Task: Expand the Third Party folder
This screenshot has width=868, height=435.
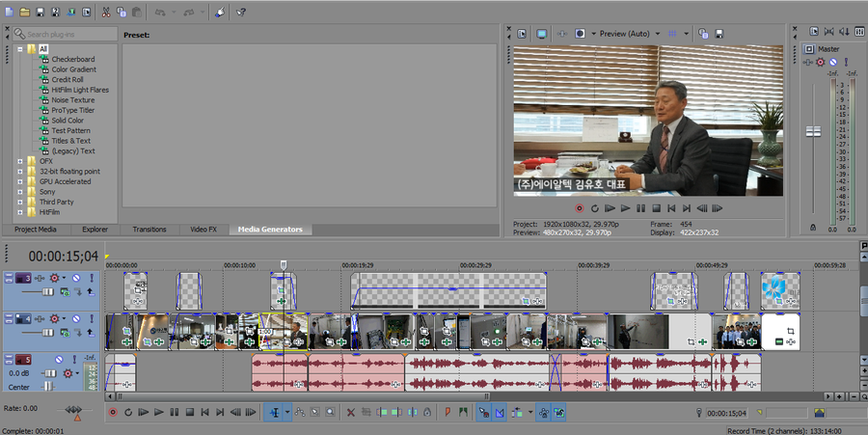Action: pyautogui.click(x=20, y=202)
